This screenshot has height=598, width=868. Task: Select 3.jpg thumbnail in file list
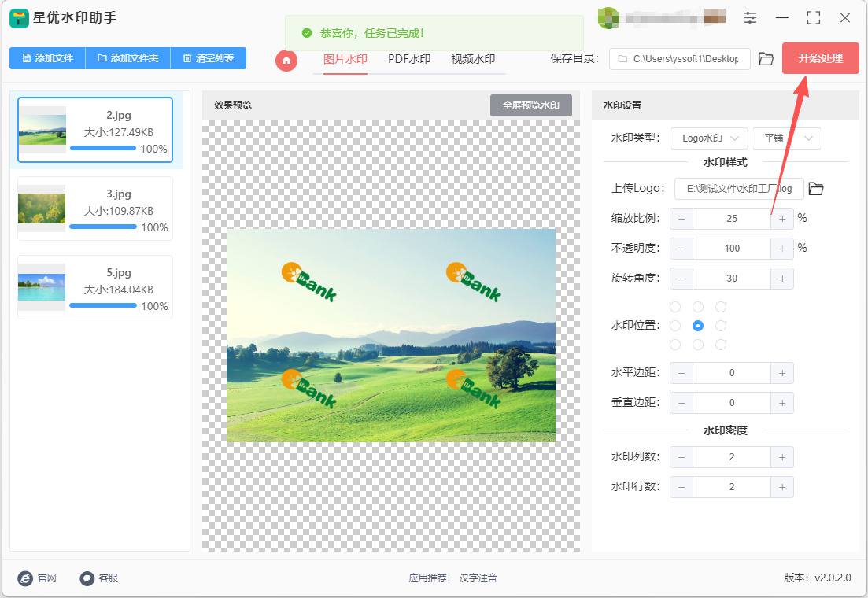42,209
